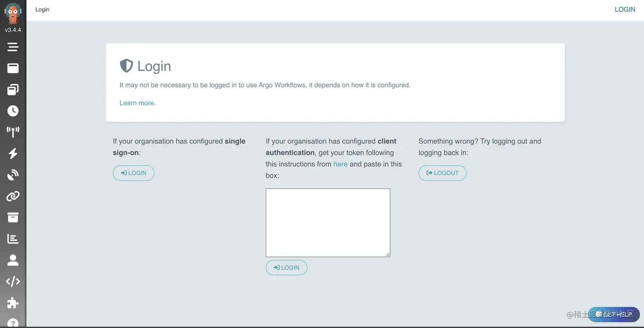Click the single sign-on LOGIN button
Screen dimensions: 644x328
point(133,173)
